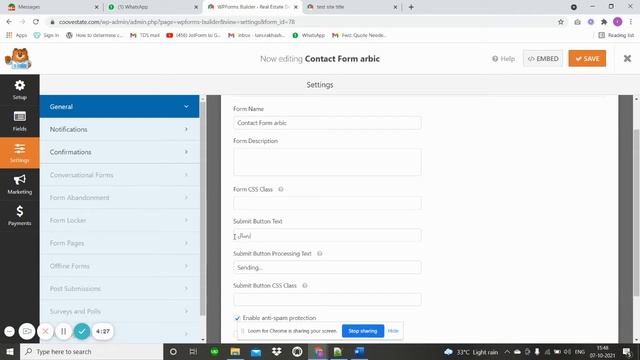Open the Apps bookmark shortcut
This screenshot has width=640, height=360.
click(16, 36)
